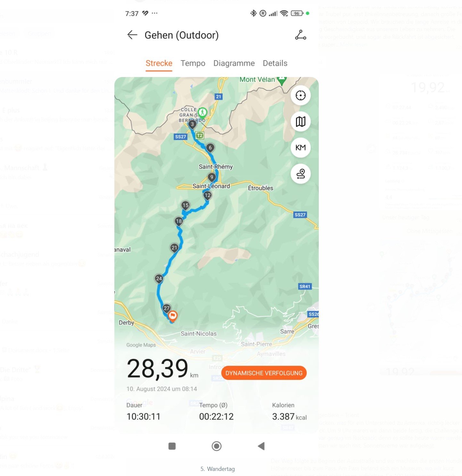Switch to the Diagramme tab
462x476 pixels.
pyautogui.click(x=234, y=63)
